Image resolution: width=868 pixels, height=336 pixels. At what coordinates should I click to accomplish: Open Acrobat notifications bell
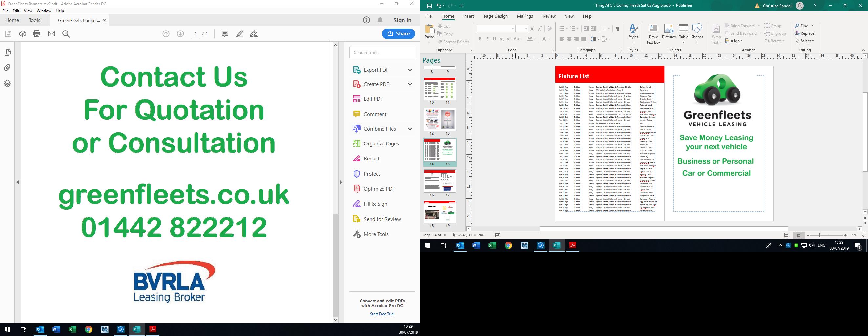(380, 20)
